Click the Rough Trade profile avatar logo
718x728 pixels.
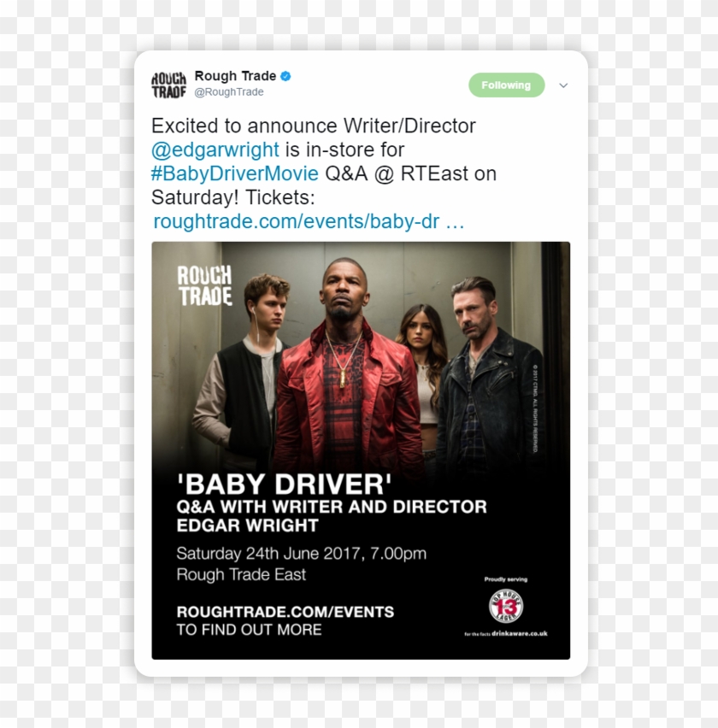(x=168, y=85)
